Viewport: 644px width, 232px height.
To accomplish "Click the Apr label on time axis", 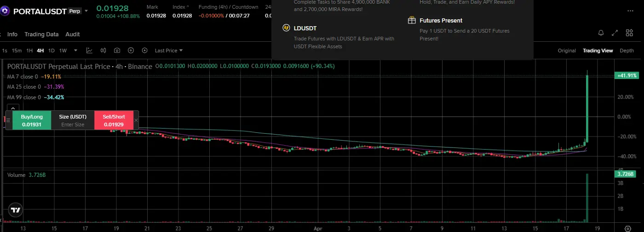I will point(318,228).
